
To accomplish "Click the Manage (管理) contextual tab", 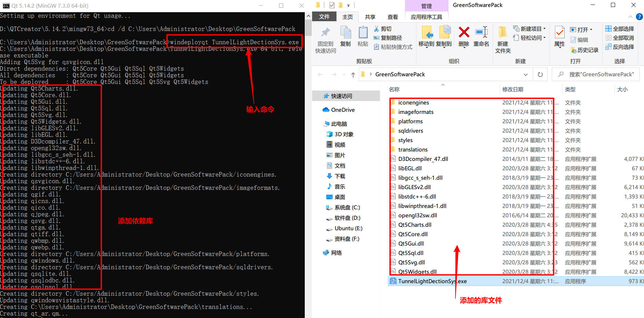I will tap(426, 6).
